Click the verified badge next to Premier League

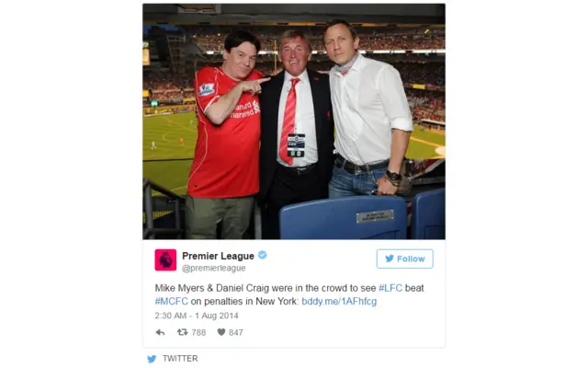tap(263, 256)
